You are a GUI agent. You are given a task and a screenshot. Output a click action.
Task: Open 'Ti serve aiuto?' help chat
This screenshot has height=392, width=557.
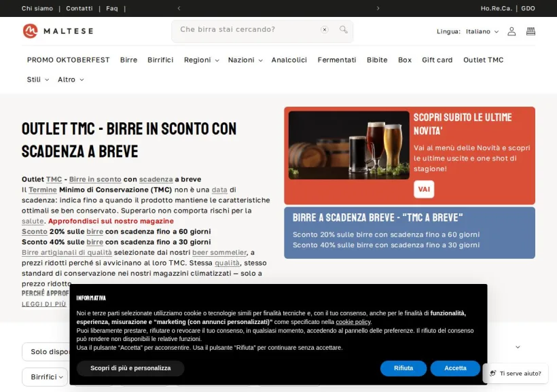point(516,373)
